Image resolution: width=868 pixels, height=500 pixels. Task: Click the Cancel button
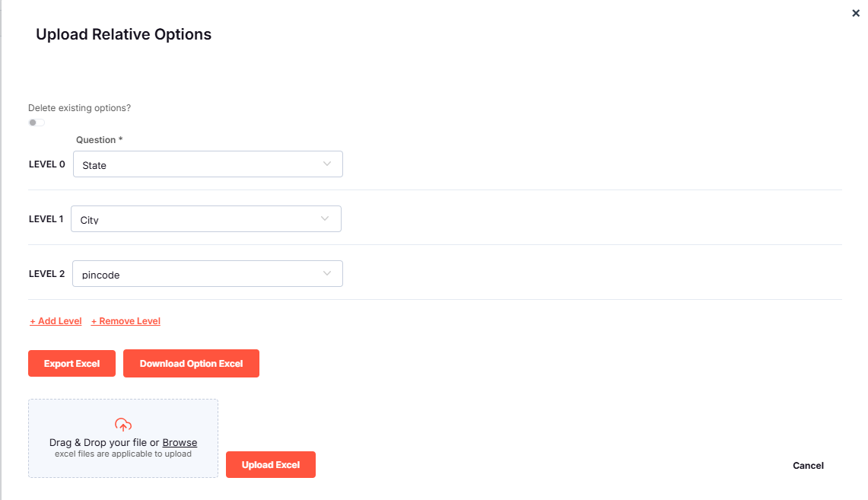click(x=808, y=465)
